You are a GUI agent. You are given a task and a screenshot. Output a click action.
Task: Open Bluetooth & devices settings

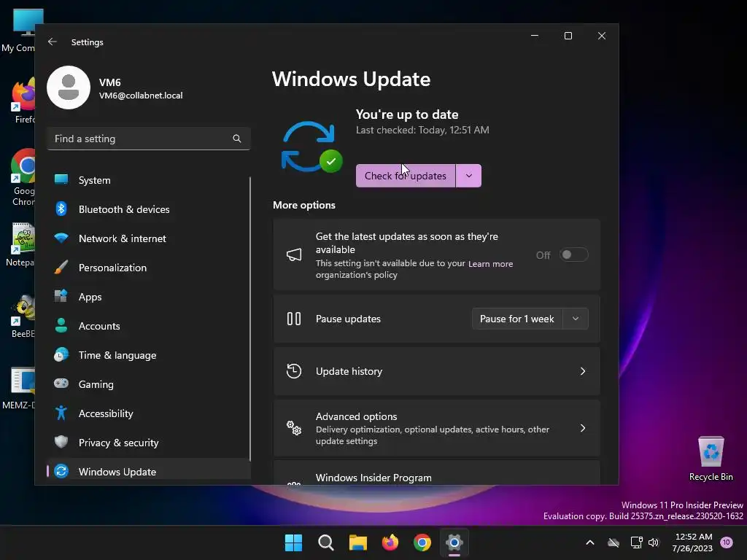coord(149,209)
